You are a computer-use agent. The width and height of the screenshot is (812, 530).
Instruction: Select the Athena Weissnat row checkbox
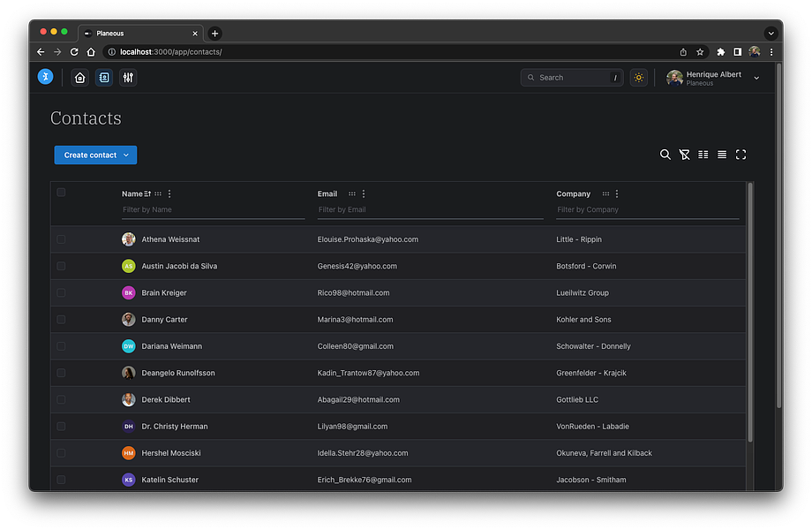61,239
